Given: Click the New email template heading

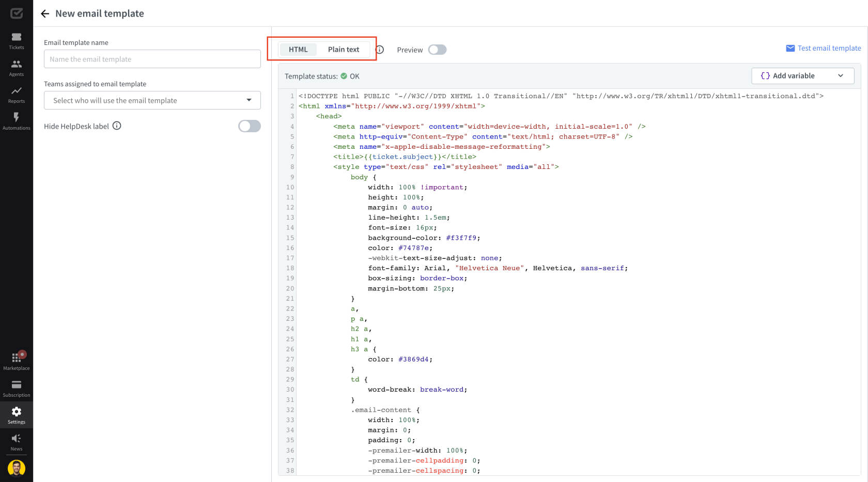Looking at the screenshot, I should (100, 13).
